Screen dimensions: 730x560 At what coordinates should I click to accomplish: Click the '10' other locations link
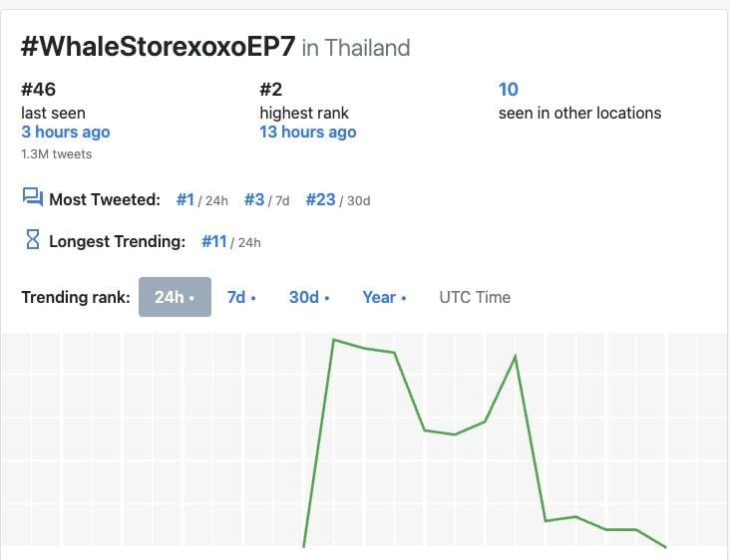pos(508,90)
